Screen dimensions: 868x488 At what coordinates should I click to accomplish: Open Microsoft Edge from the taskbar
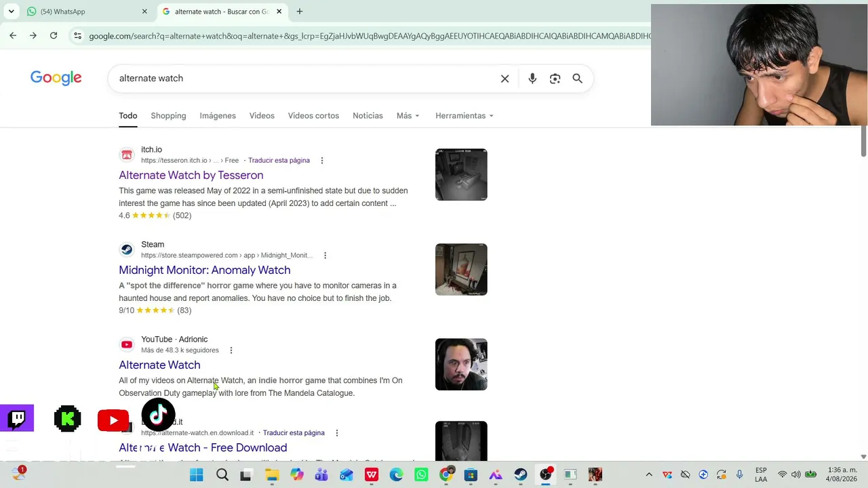tap(397, 475)
